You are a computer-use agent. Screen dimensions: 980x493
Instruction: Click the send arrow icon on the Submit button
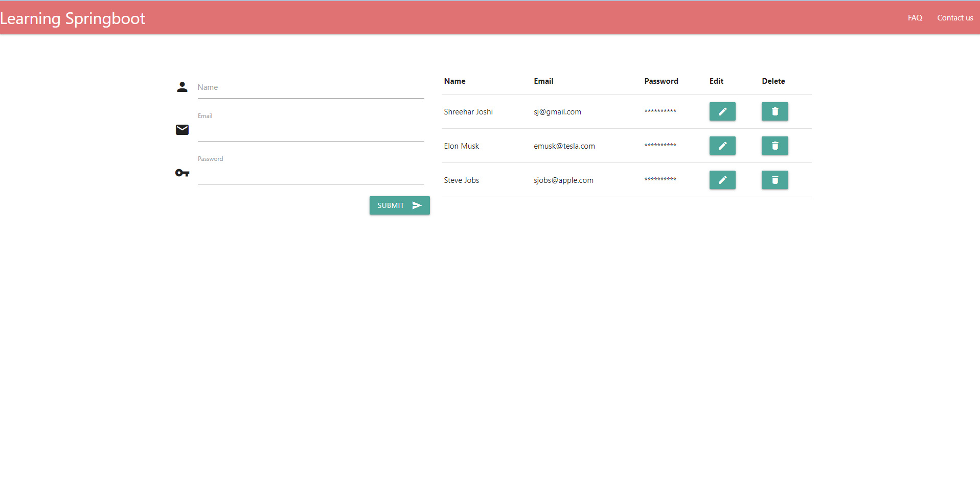(417, 205)
